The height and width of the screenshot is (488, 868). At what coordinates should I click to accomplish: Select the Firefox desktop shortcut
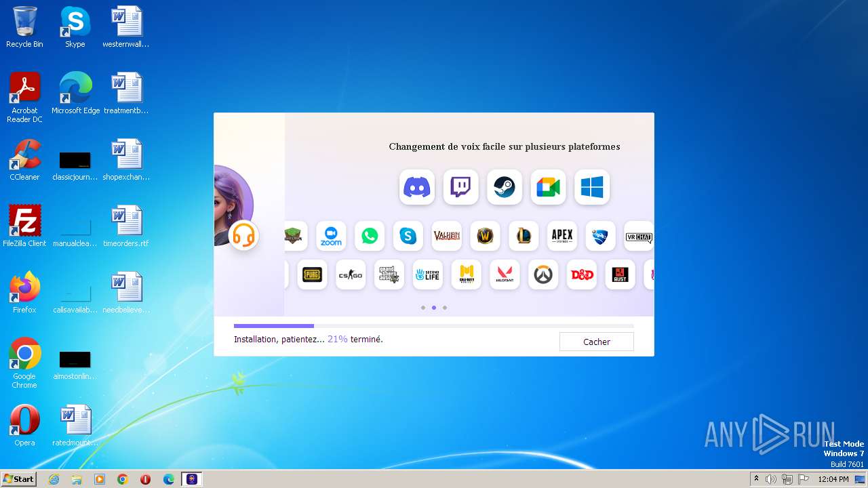tap(24, 293)
